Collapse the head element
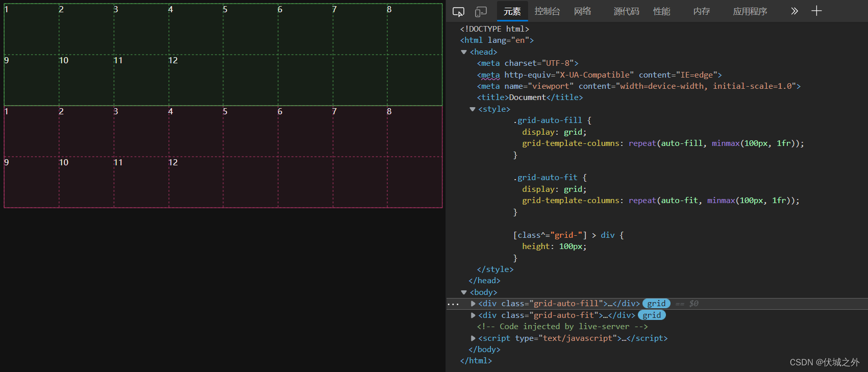This screenshot has width=868, height=372. [x=464, y=52]
